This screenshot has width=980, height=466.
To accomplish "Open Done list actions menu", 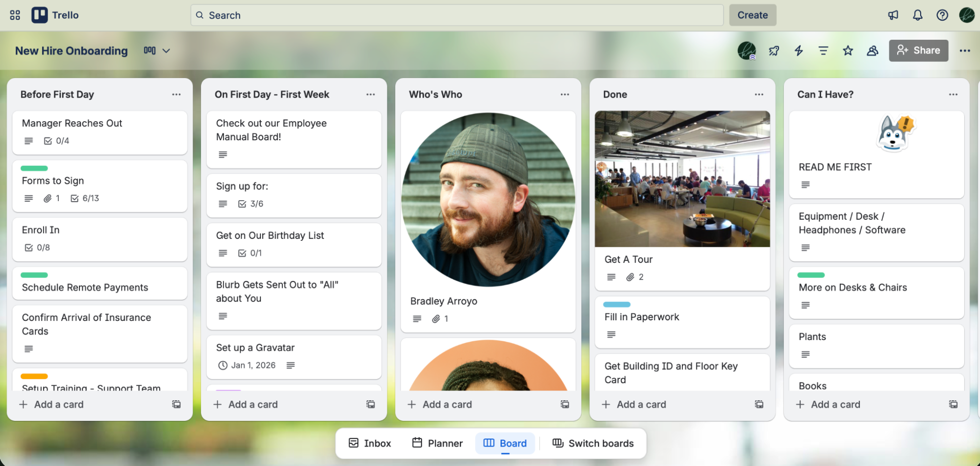I will click(x=759, y=94).
